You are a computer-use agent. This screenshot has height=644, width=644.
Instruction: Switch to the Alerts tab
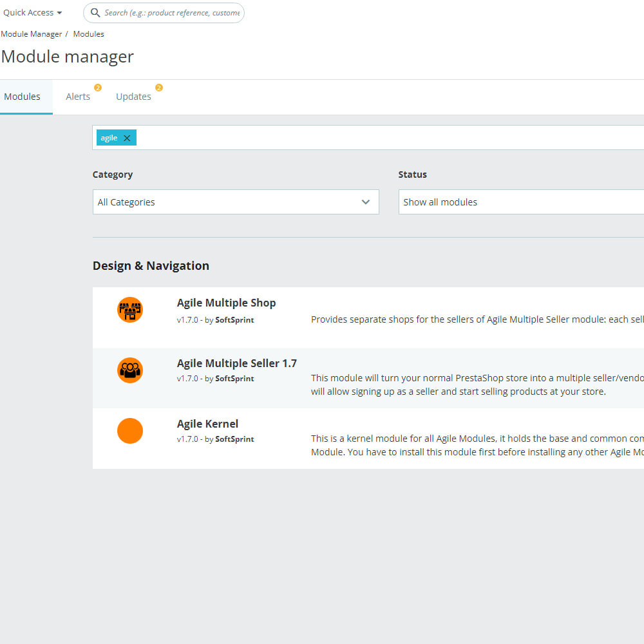(x=78, y=97)
